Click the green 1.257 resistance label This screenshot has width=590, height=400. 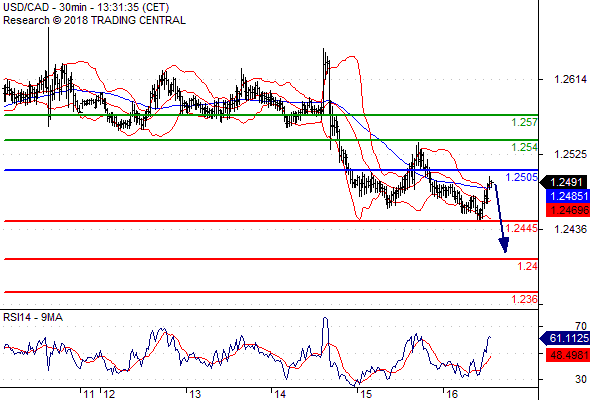(x=524, y=122)
